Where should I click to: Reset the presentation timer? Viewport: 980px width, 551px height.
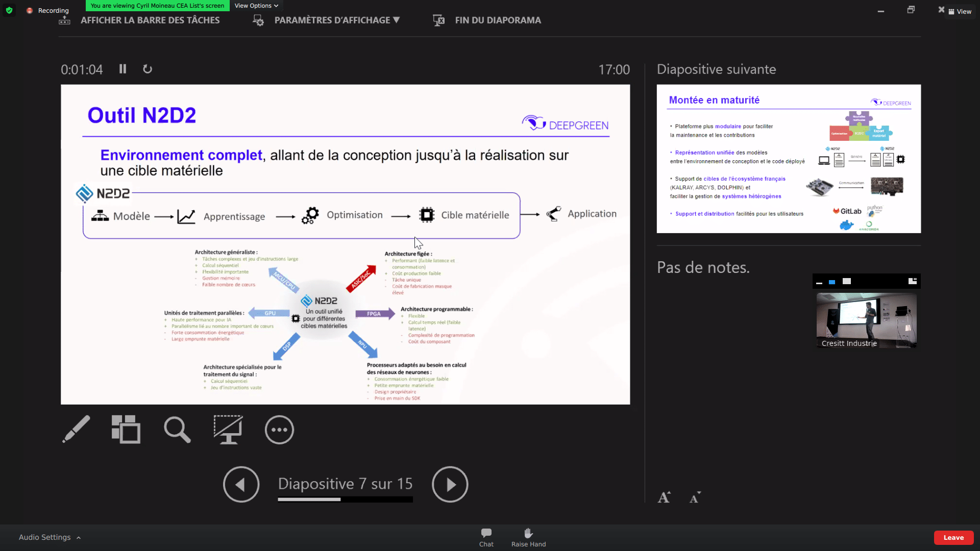(148, 69)
